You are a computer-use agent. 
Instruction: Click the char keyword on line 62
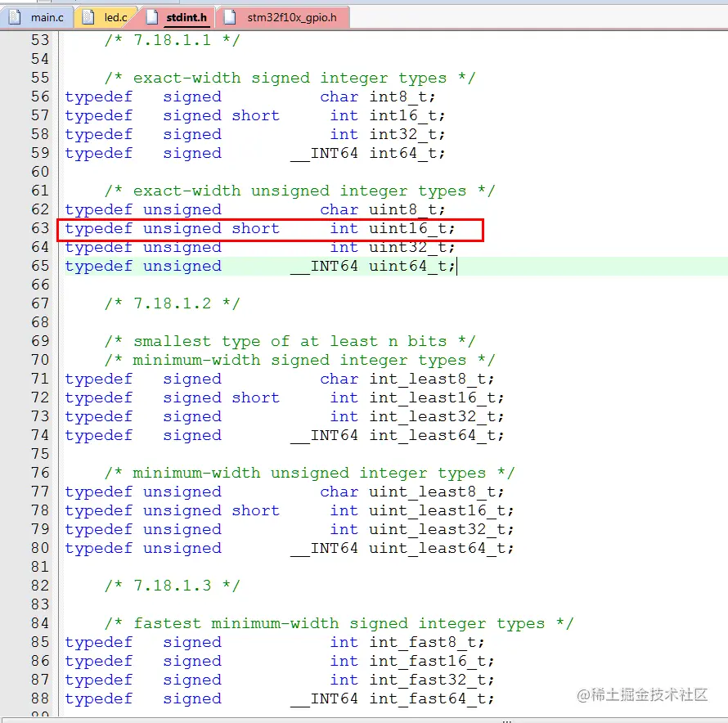click(x=339, y=209)
